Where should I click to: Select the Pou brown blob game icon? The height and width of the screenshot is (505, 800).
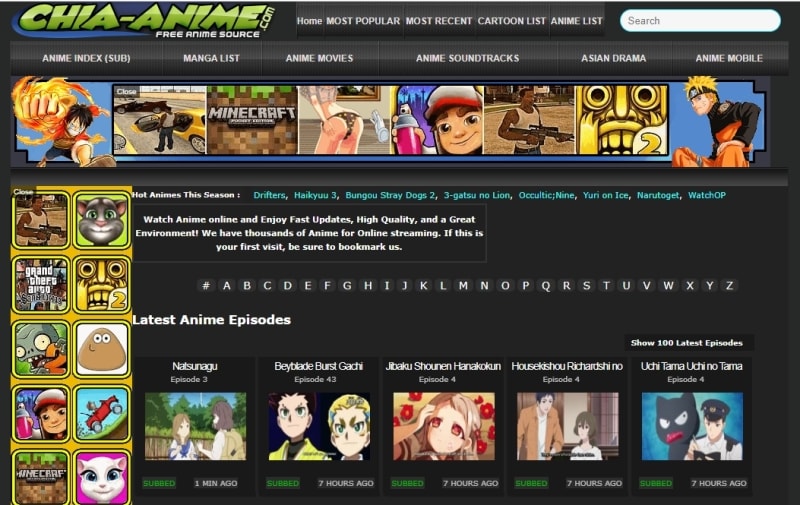pos(101,349)
